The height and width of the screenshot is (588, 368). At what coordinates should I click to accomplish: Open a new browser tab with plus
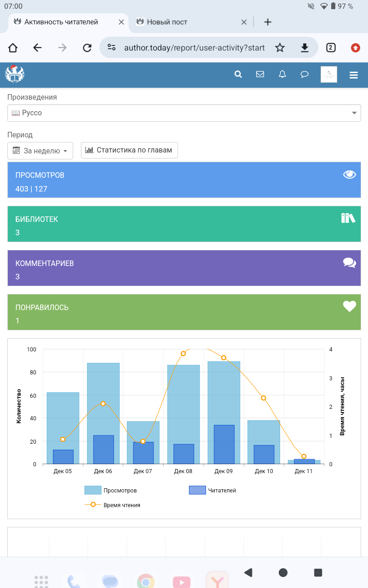click(268, 22)
